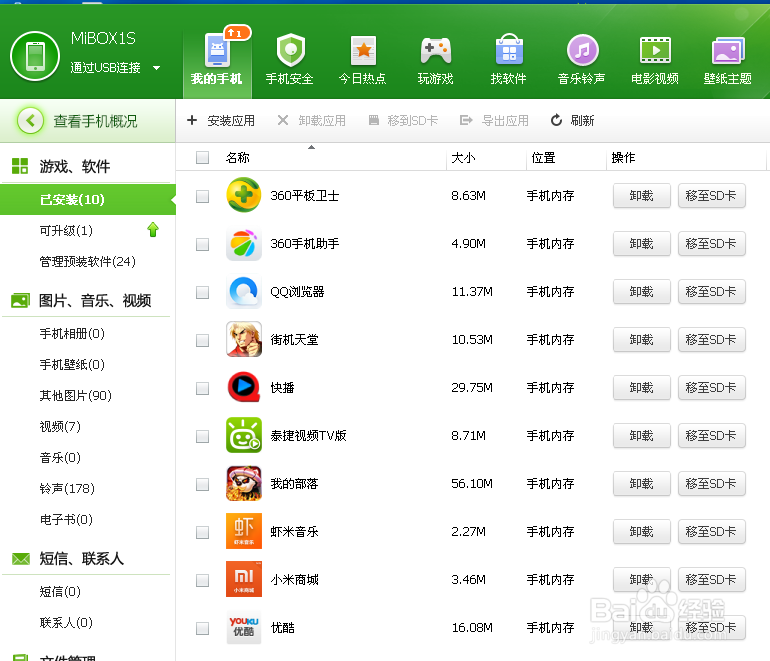Open 手机安全 shield icon
Screen dimensions: 770x661
click(x=290, y=50)
